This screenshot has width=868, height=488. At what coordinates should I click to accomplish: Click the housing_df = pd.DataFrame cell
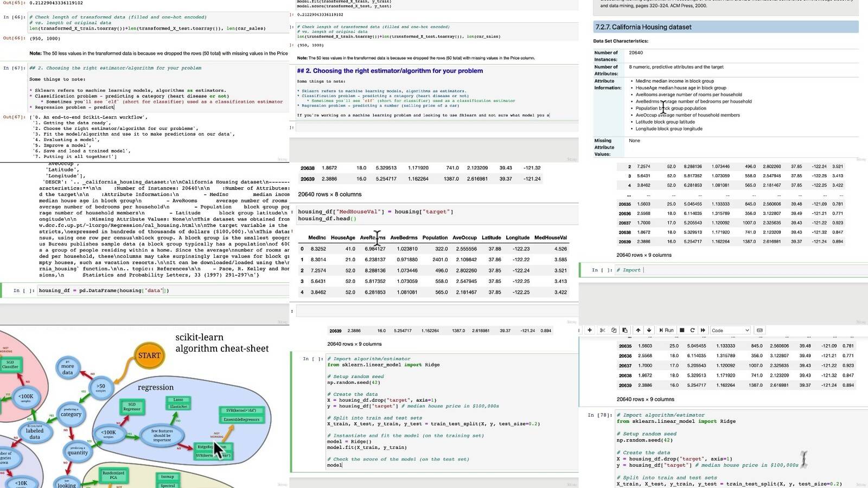[163, 290]
